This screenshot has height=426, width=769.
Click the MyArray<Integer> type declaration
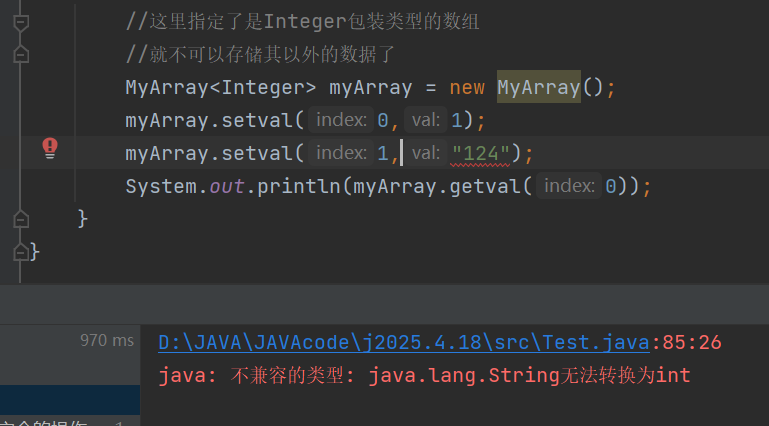221,88
